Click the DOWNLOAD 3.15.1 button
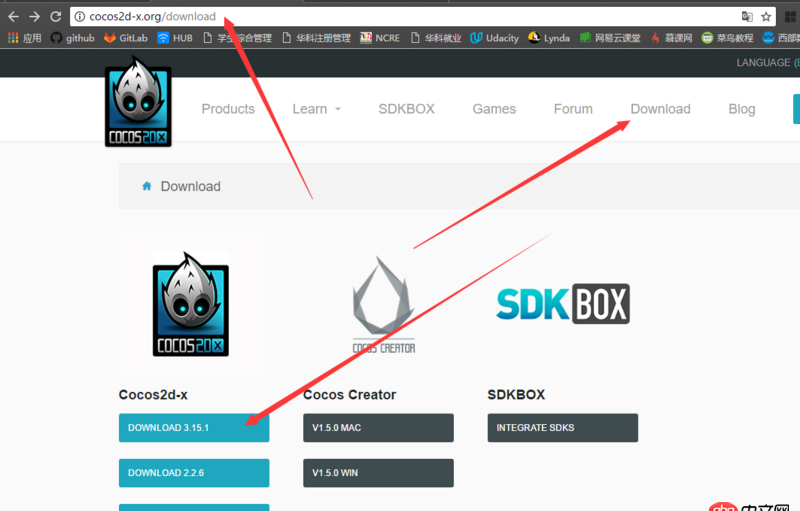The height and width of the screenshot is (511, 800). [194, 428]
